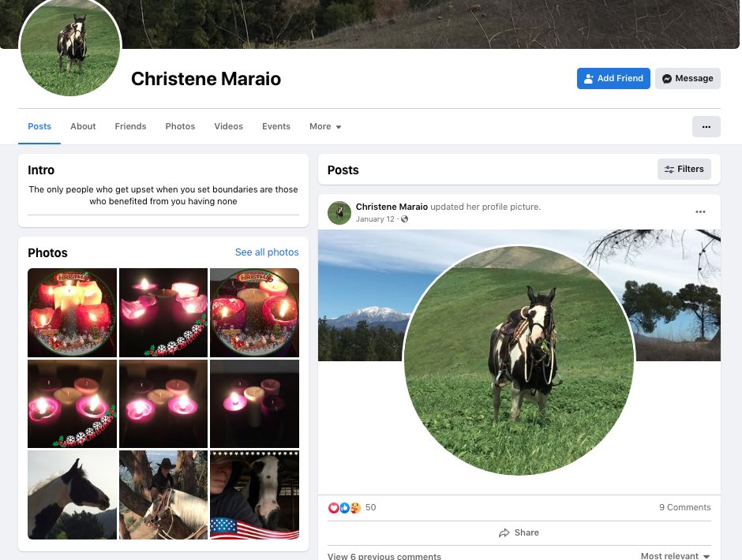Open the Videos tab

(x=229, y=127)
